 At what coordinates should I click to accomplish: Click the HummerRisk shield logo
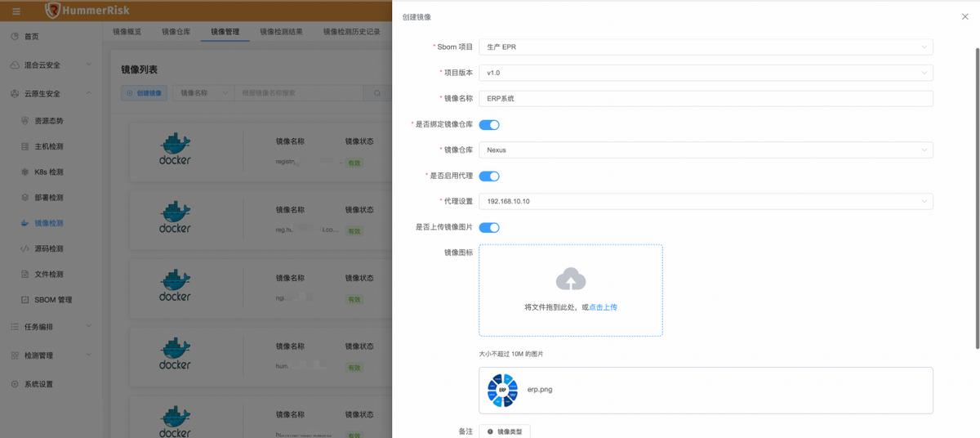pos(53,11)
